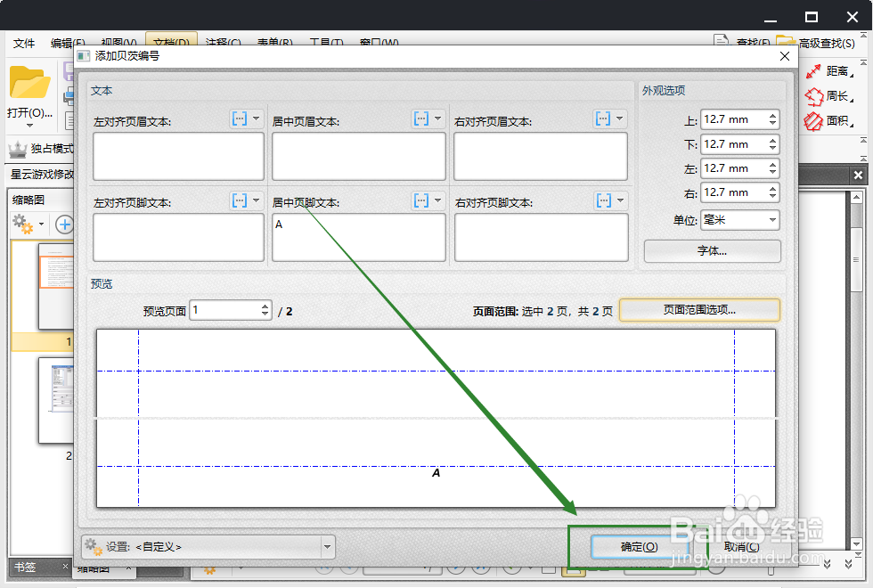Select page 2 thumbnail

55,400
